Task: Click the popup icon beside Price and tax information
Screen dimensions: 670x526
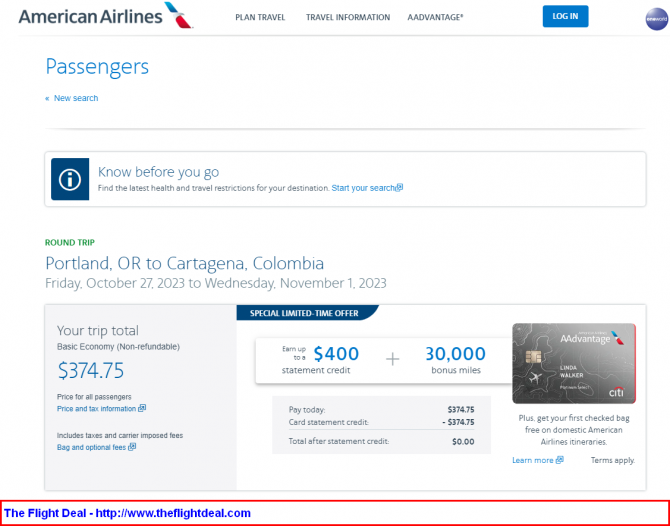Action: coord(142,408)
